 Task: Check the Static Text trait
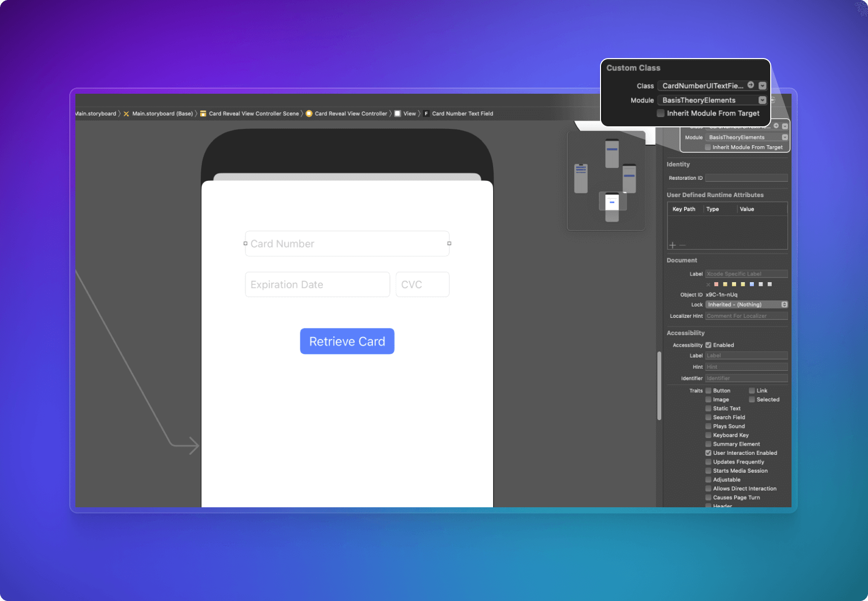coord(708,408)
